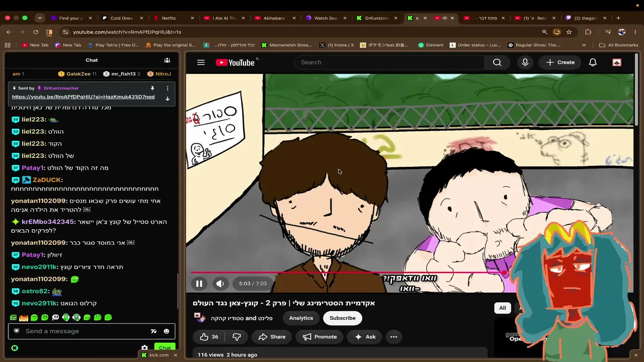Click the chat panel scrollbar
Screen dimensions: 644x362
178,292
